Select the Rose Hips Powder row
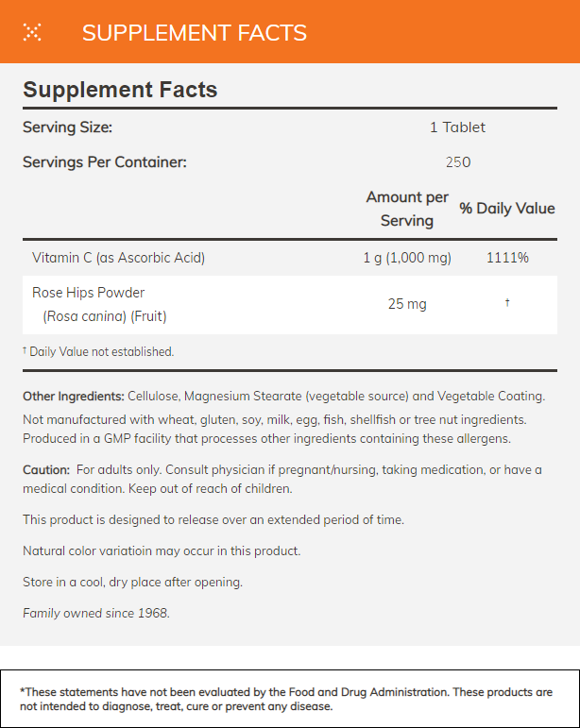Viewport: 580px width, 728px height. click(88, 293)
